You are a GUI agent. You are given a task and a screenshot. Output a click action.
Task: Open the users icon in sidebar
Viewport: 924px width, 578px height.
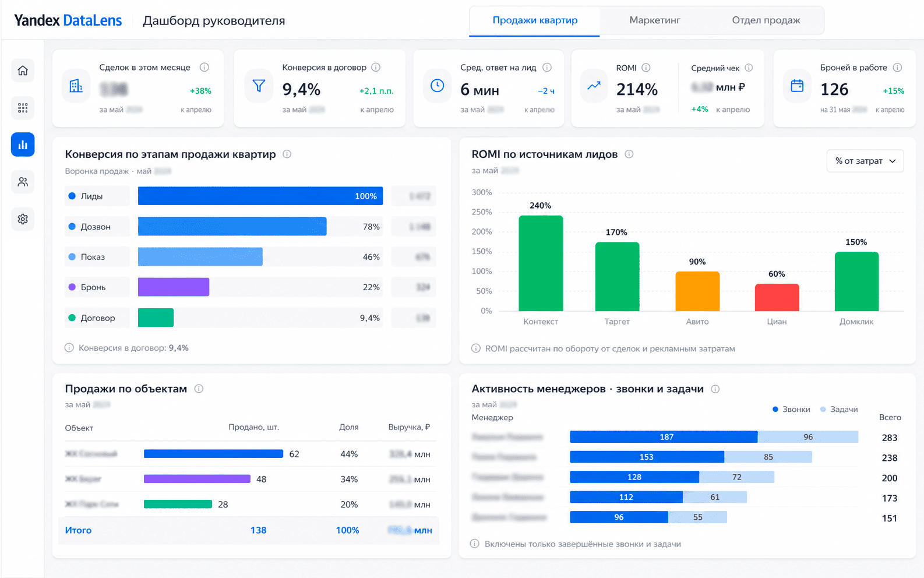(23, 182)
